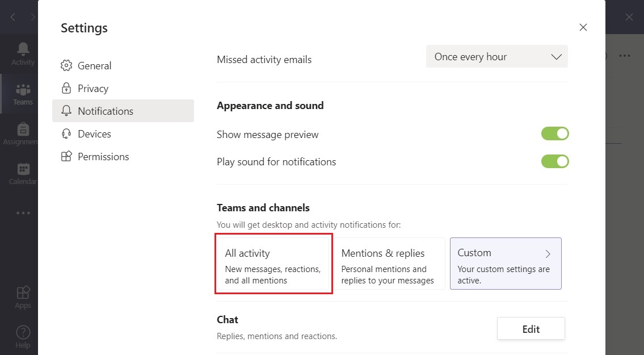The image size is (644, 355).
Task: Open Apps store in the sidebar
Action: tap(23, 298)
